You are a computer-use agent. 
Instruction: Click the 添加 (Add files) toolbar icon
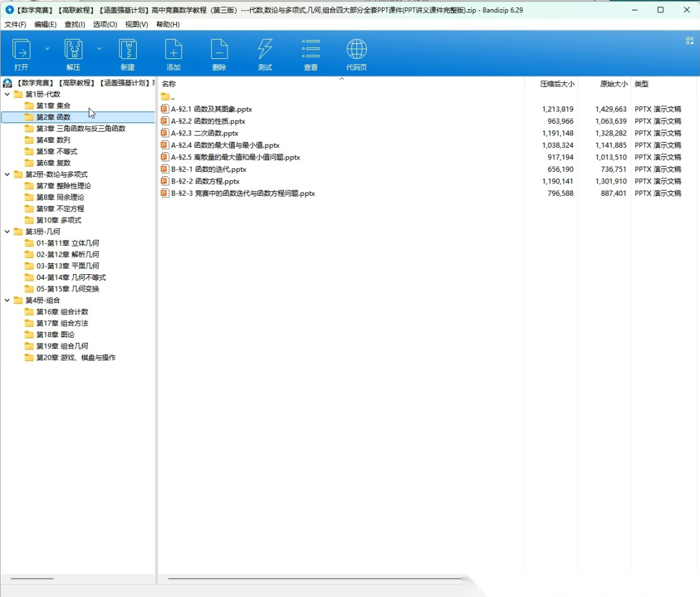[x=173, y=50]
